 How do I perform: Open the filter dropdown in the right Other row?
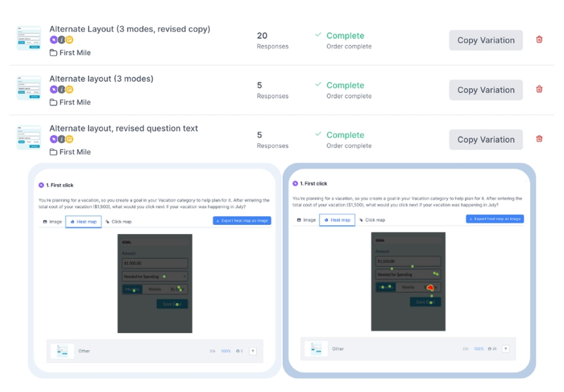[506, 349]
